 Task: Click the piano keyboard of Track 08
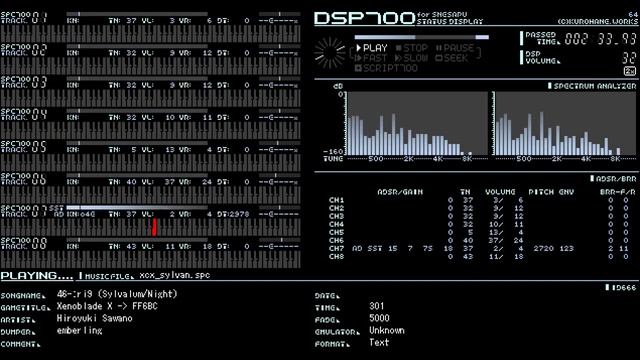pos(150,260)
